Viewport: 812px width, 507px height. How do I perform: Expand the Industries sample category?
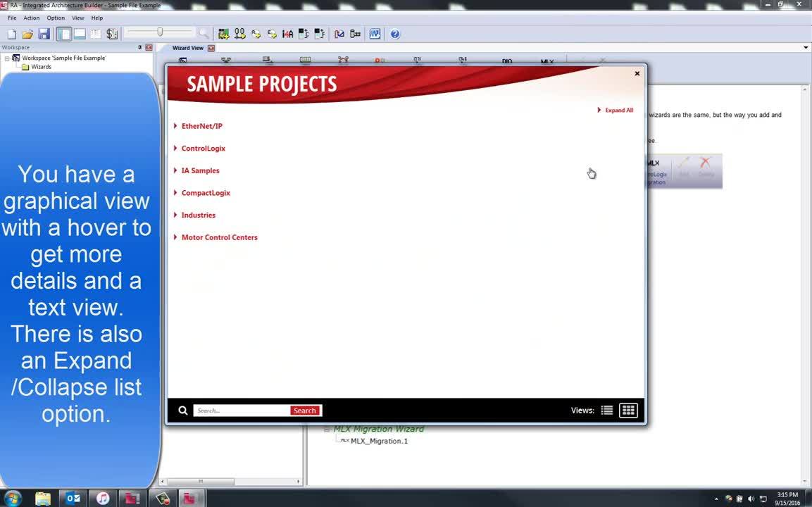click(199, 215)
